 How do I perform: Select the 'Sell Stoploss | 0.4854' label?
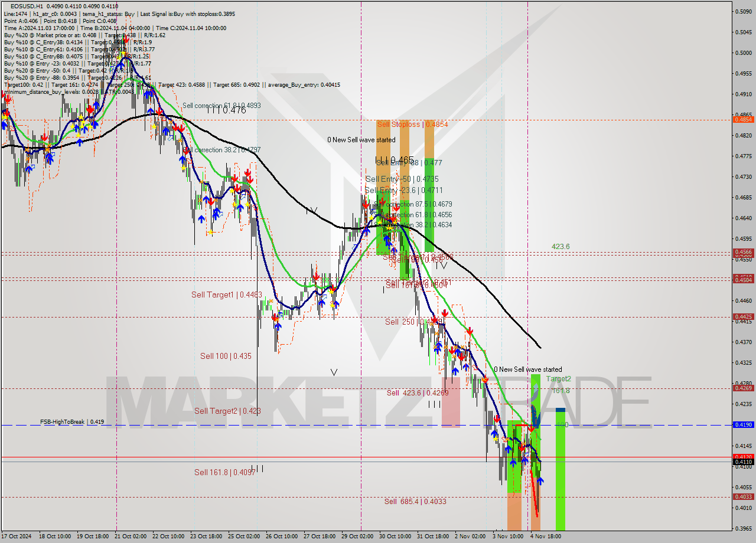coord(412,125)
